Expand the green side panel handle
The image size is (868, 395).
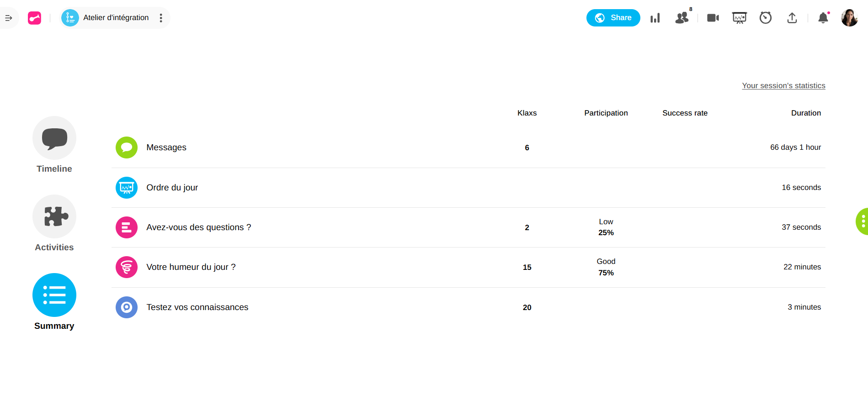862,221
